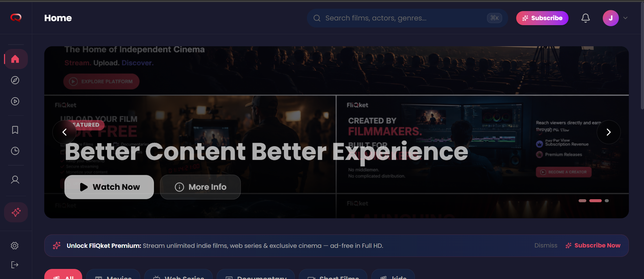Image resolution: width=644 pixels, height=279 pixels.
Task: Open the play-circle sidebar icon
Action: coord(15,101)
